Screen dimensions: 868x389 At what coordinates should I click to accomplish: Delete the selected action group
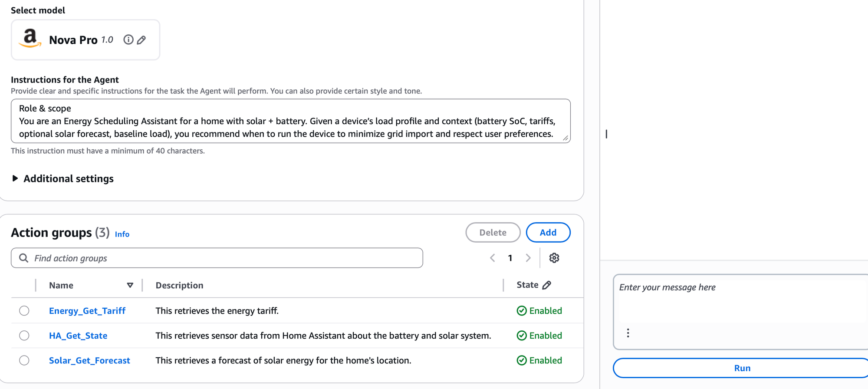tap(493, 232)
